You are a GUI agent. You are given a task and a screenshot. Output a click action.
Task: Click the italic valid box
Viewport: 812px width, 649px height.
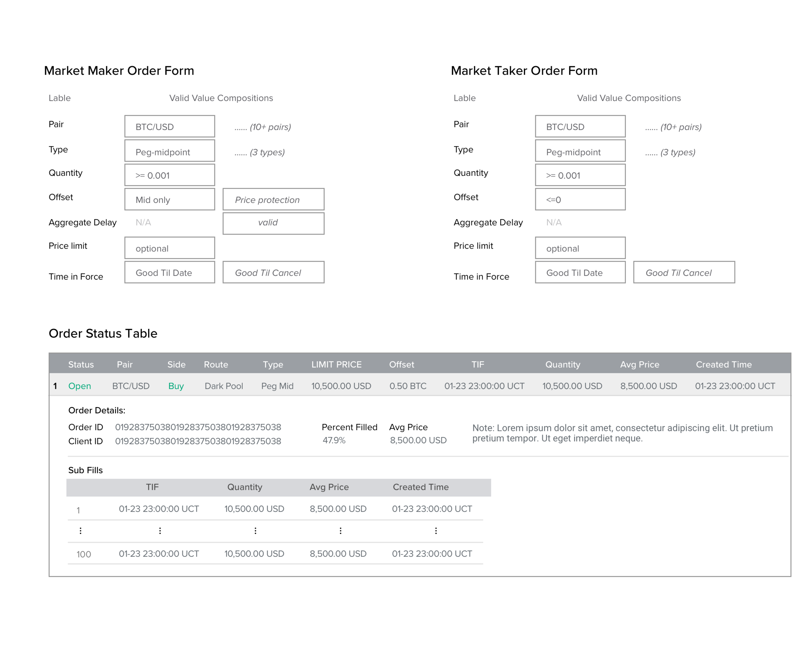(273, 223)
